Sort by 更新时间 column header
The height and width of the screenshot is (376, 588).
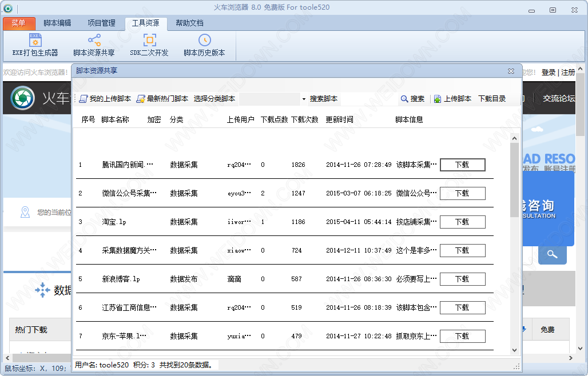339,119
